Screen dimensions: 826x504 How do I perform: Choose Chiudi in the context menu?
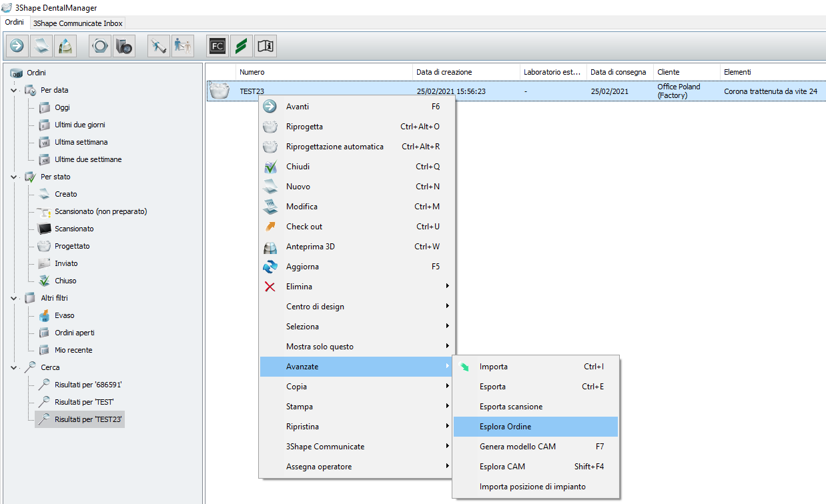tap(357, 167)
